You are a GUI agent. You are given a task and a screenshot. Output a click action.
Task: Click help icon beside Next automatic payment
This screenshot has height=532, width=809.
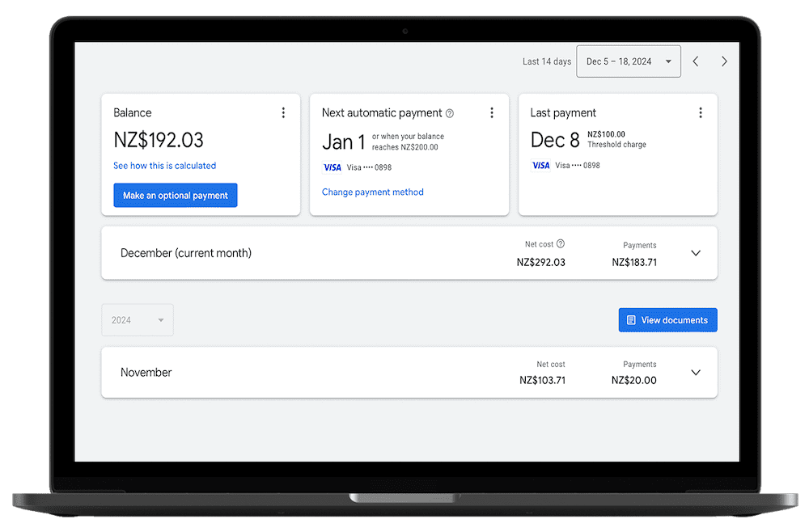(450, 113)
